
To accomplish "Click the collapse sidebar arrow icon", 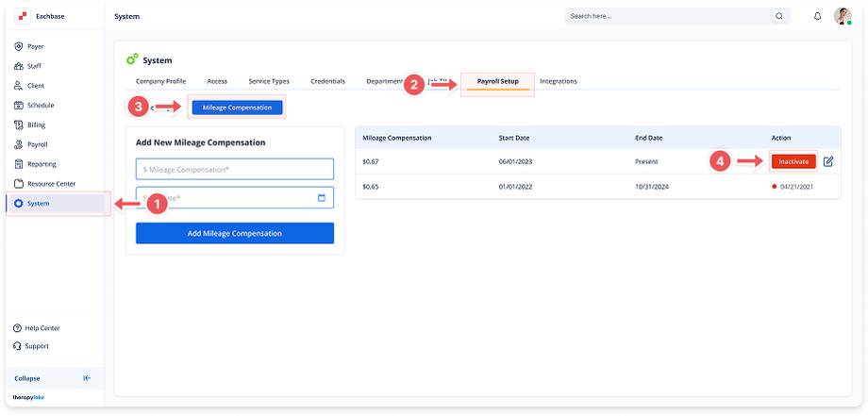I will click(x=87, y=378).
